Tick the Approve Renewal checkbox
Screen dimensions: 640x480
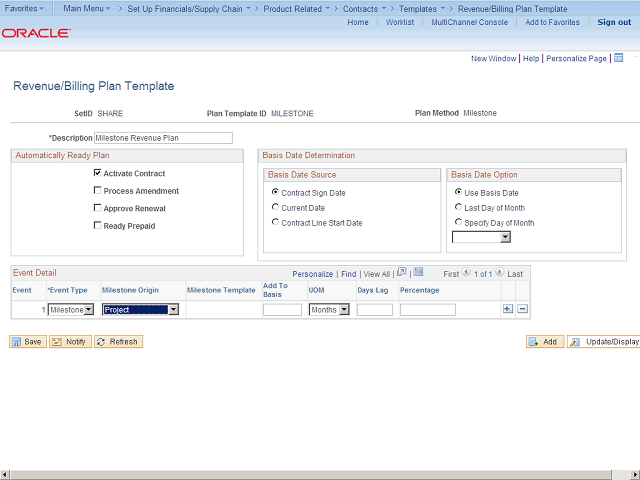click(97, 208)
